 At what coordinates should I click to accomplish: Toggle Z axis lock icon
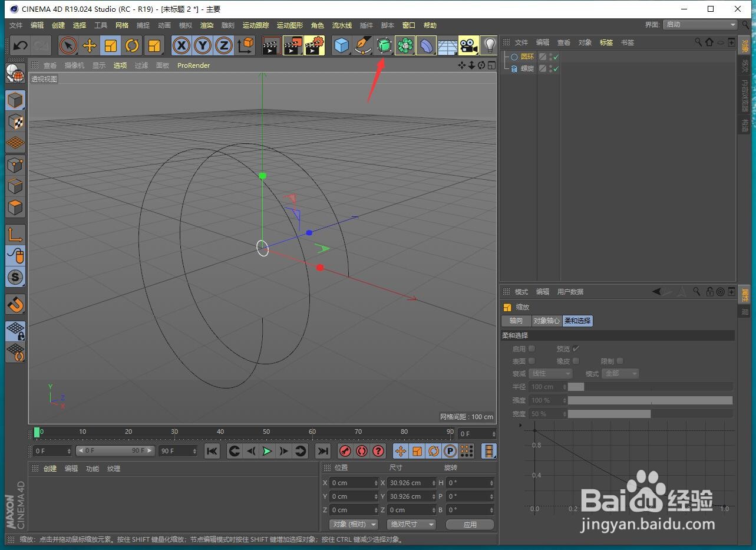[x=224, y=45]
